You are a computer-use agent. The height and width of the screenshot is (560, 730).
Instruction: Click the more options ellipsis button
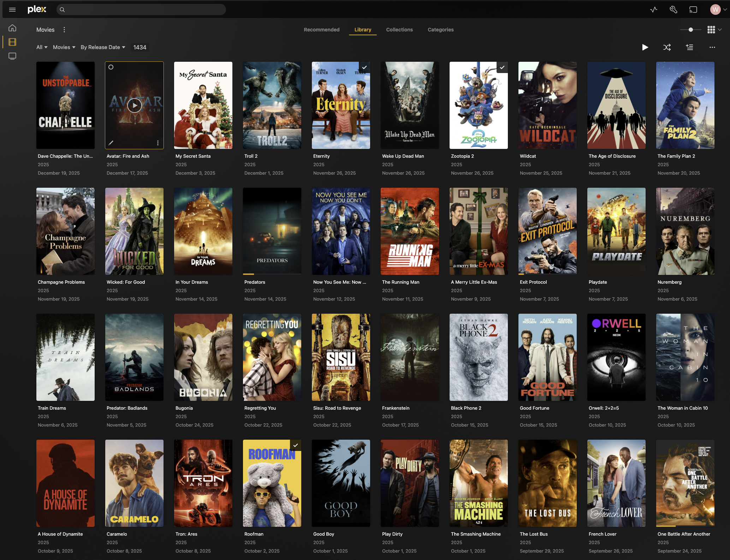pos(712,47)
